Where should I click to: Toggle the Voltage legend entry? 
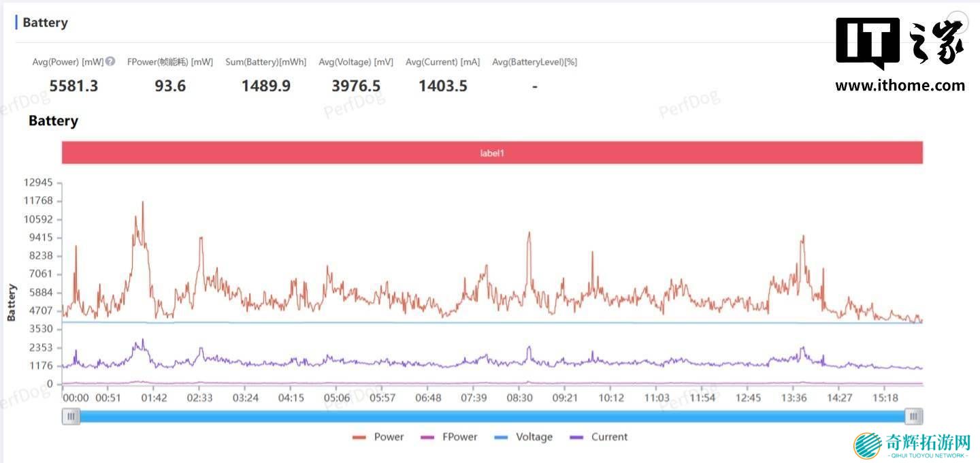pyautogui.click(x=523, y=437)
